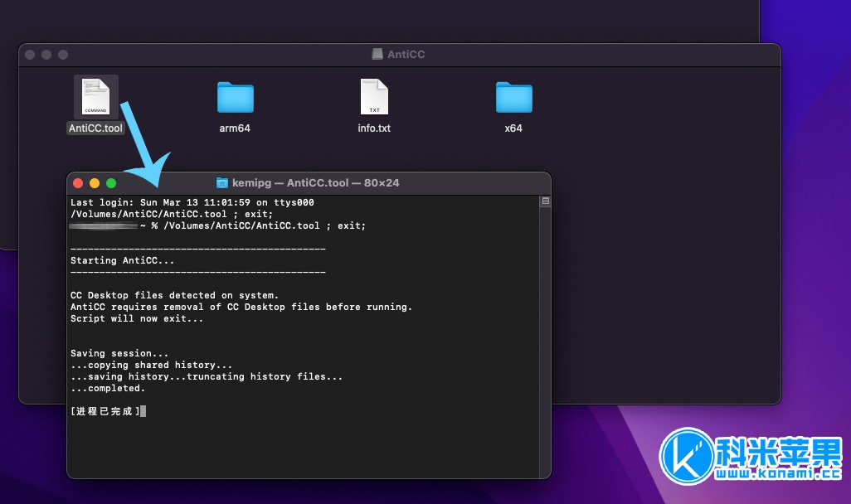
Task: Click 'AntiCC requires removal of CC Desktop files' line
Action: coord(241,307)
